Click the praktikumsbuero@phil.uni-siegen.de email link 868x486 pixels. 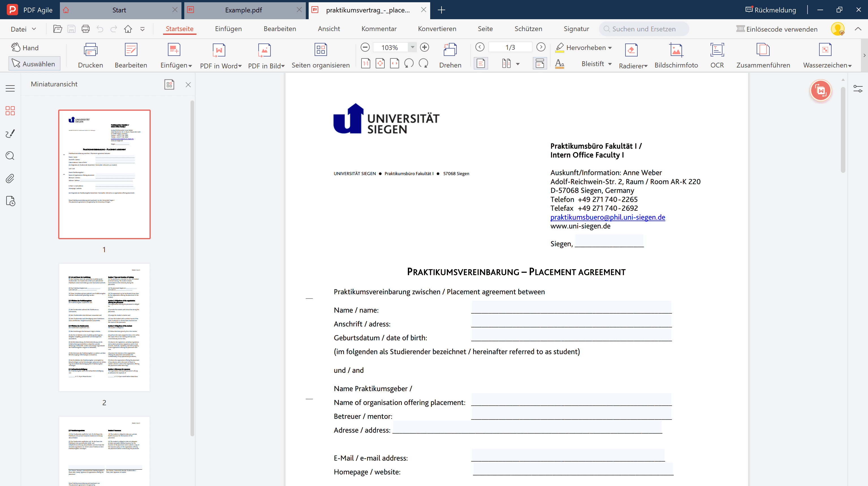(x=607, y=217)
